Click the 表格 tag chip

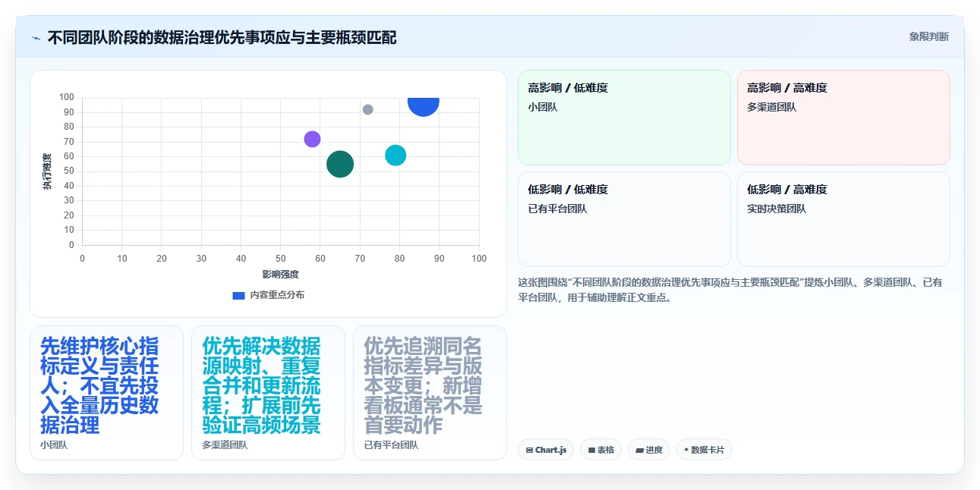600,450
